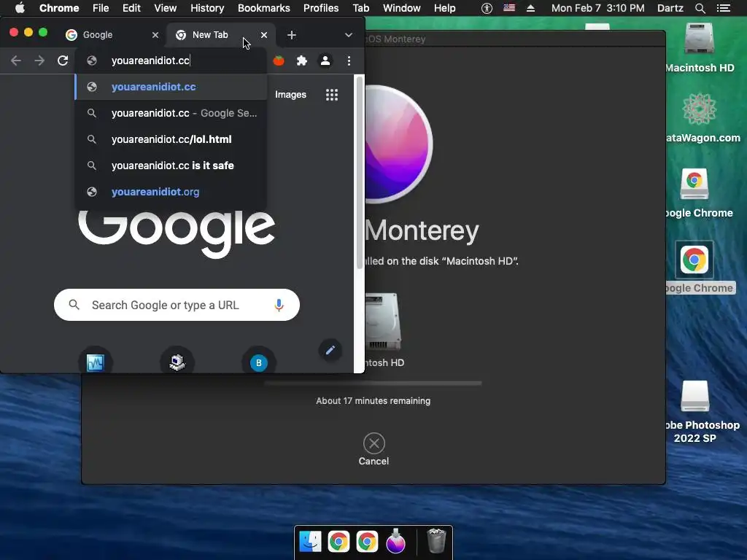Open Accessibility shortcuts in menu bar
Image resolution: width=747 pixels, height=560 pixels.
pyautogui.click(x=487, y=8)
